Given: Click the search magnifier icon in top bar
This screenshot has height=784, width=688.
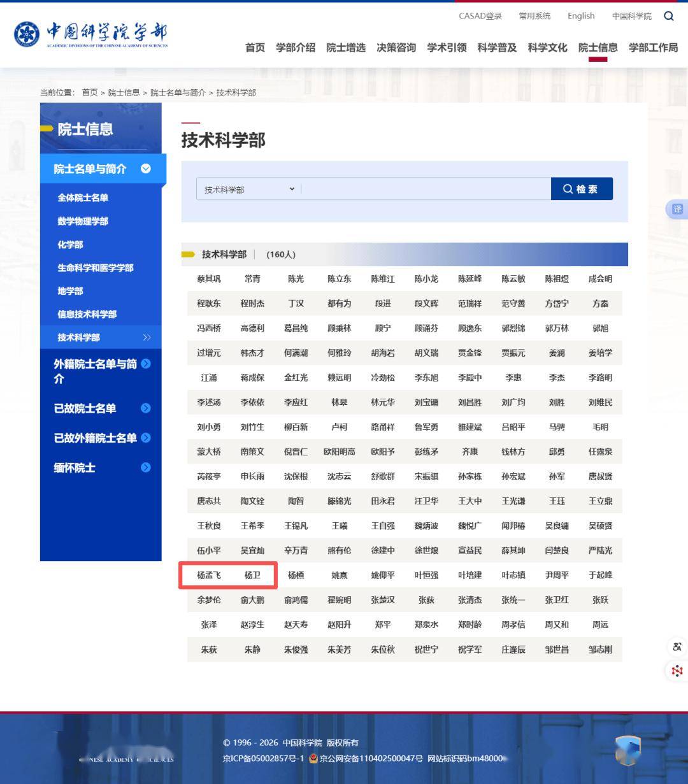Looking at the screenshot, I should point(668,16).
